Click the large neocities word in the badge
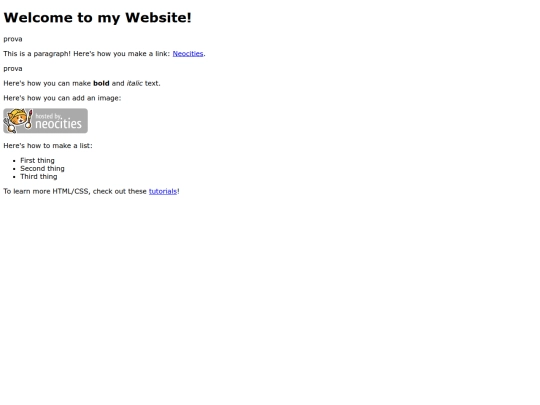Screen dimensions: 540x405 click(59, 124)
